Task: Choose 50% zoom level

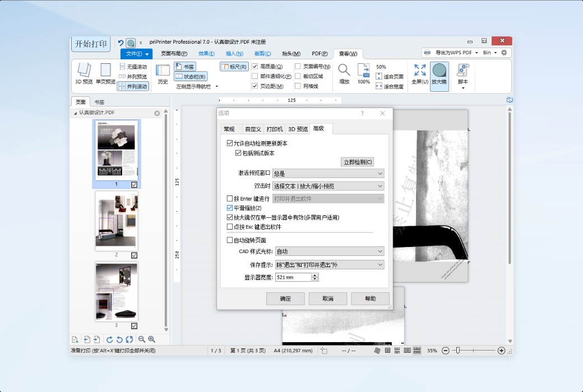Action: [381, 67]
